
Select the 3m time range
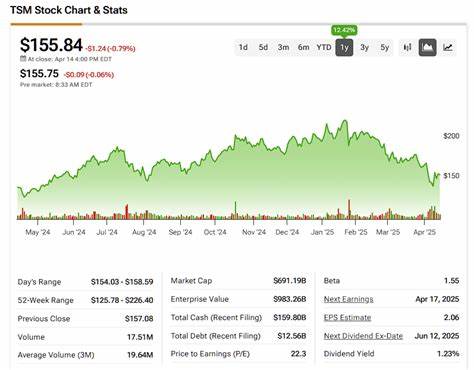[x=284, y=47]
